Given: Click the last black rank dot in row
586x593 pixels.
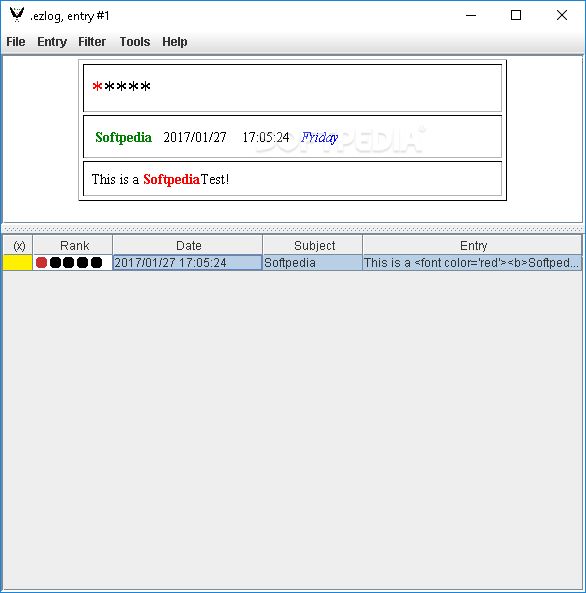Looking at the screenshot, I should 96,262.
